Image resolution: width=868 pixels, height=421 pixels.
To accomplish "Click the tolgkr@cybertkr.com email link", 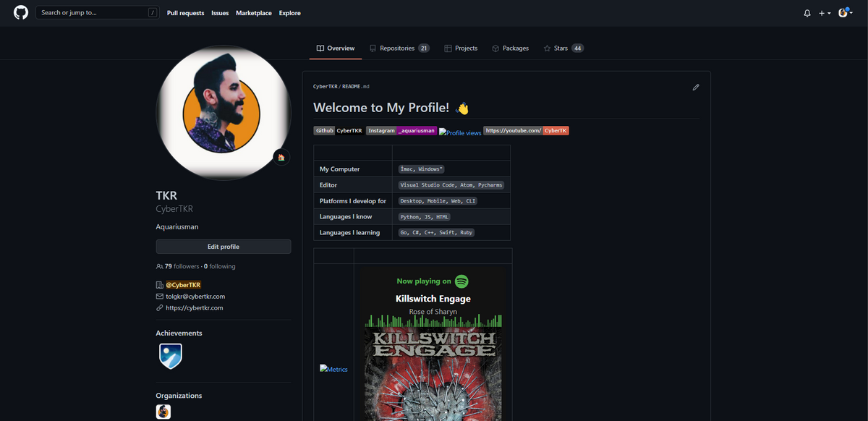I will 195,297.
